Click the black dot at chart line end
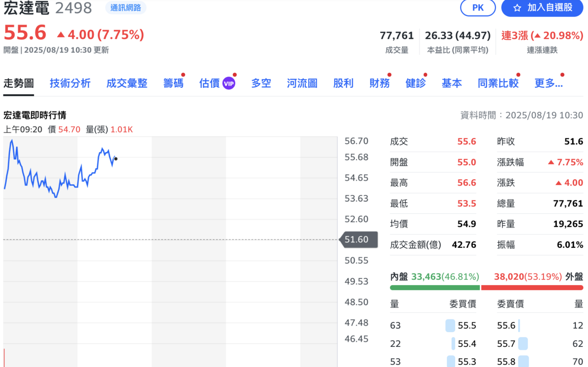This screenshot has height=367, width=588. point(116,158)
